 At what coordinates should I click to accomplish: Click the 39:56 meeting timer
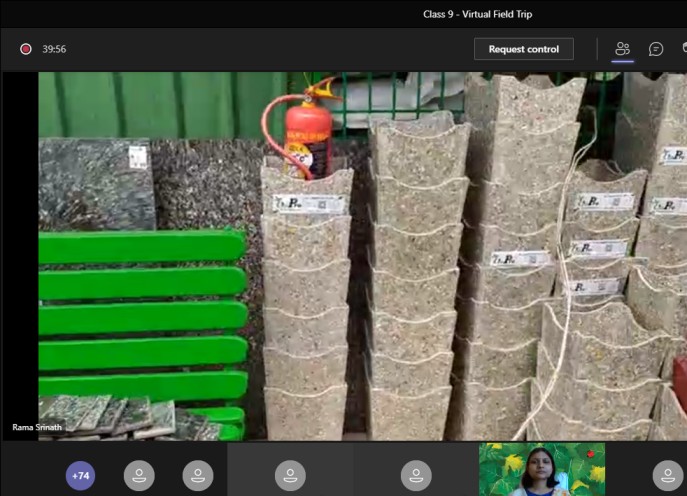tap(54, 49)
